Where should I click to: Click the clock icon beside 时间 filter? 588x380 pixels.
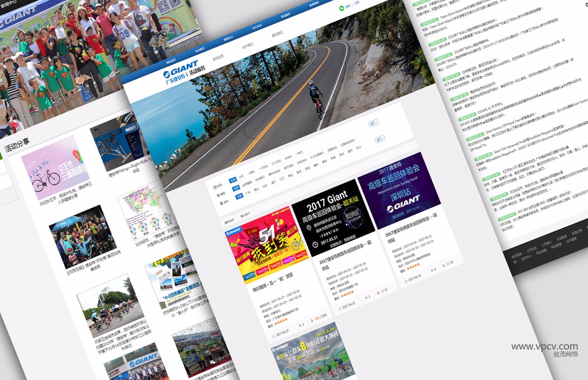coord(215,187)
